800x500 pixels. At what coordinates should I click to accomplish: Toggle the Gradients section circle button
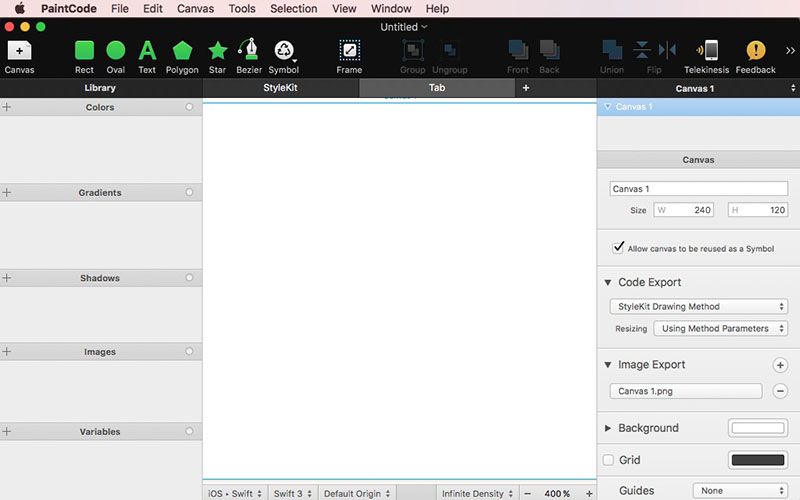pos(189,192)
